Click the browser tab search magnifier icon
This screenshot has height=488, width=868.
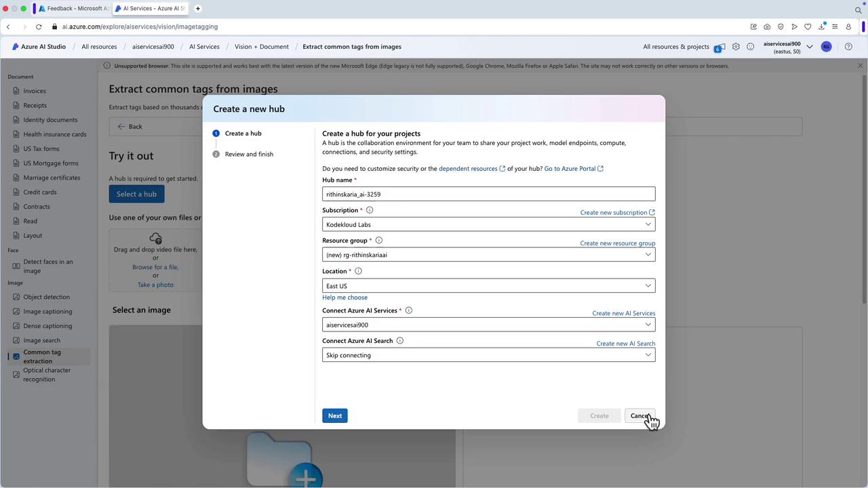pyautogui.click(x=858, y=9)
